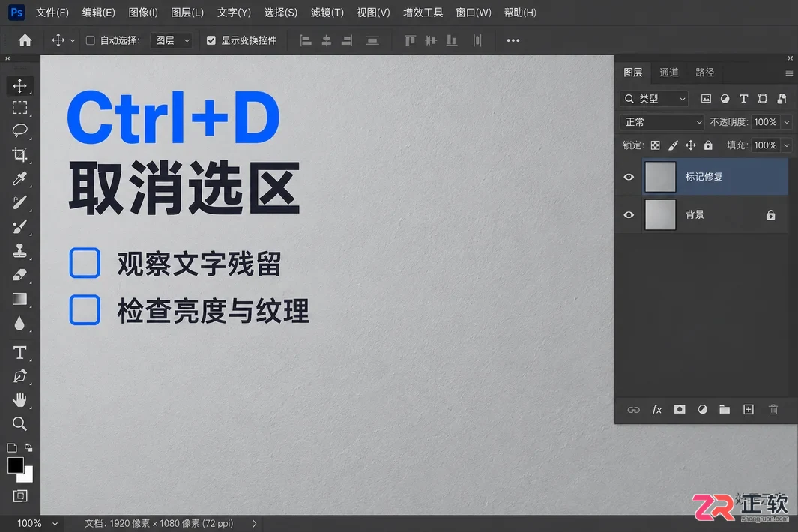
Task: Create a new layer
Action: pyautogui.click(x=748, y=409)
